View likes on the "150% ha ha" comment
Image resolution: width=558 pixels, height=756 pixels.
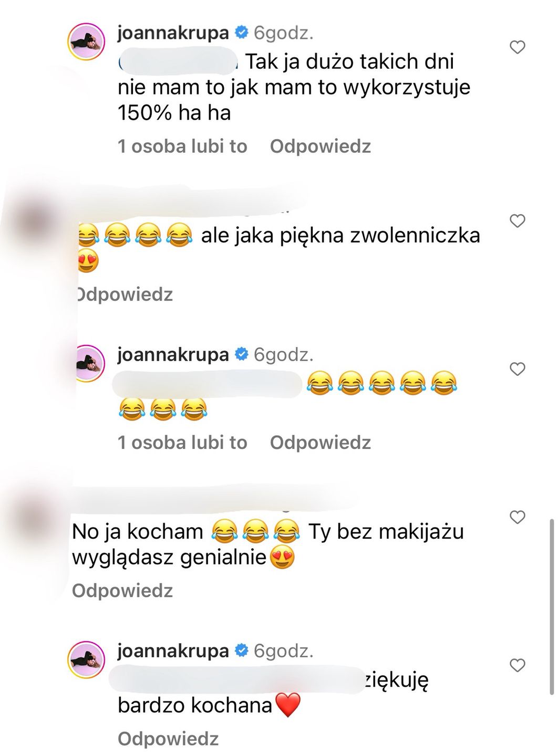(182, 146)
